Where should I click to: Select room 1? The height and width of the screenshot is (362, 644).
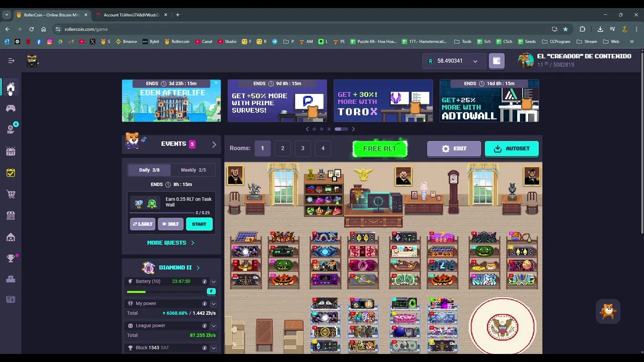point(262,148)
